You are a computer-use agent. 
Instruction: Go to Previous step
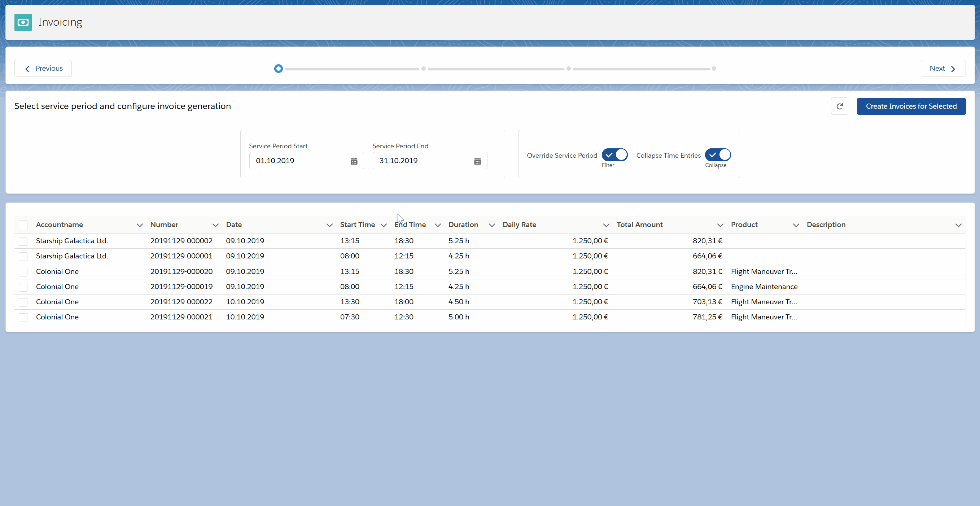[x=43, y=69]
